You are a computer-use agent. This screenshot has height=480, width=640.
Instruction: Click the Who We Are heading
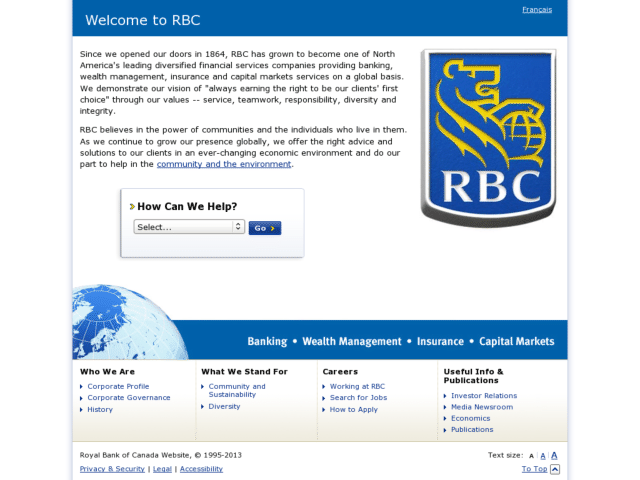[x=107, y=372]
